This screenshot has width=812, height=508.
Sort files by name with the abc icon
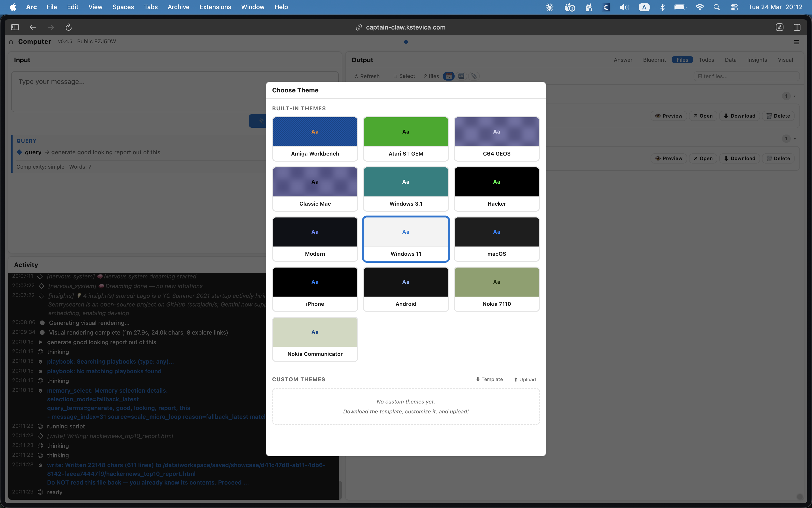pyautogui.click(x=461, y=76)
